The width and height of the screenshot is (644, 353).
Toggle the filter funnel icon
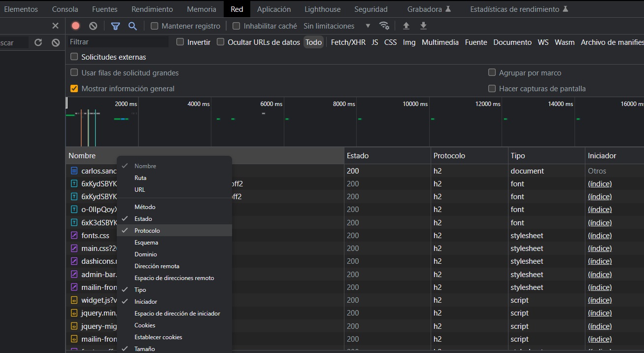(x=115, y=26)
